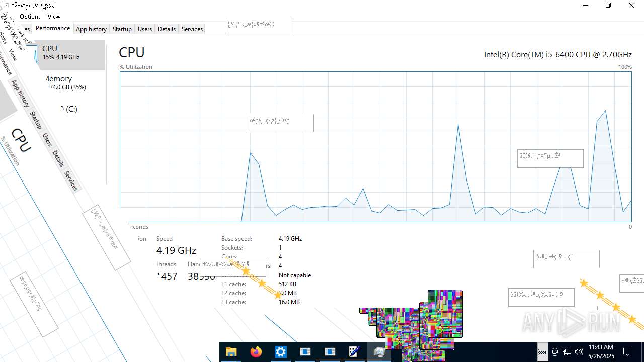Switch to the Performance tab
This screenshot has width=644, height=362.
[53, 29]
